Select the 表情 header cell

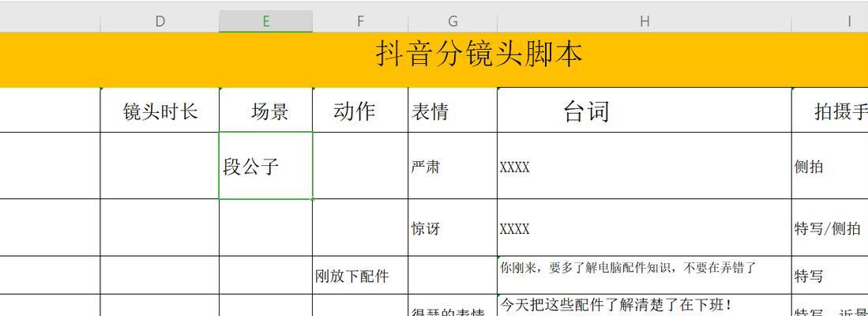(x=453, y=110)
